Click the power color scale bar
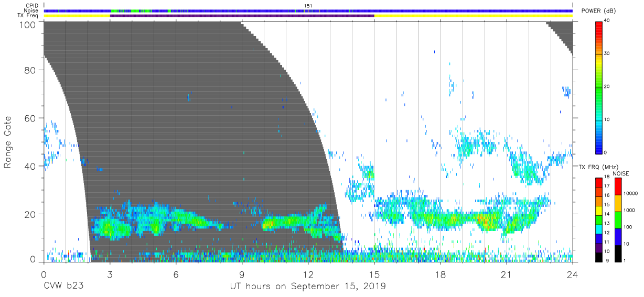 click(599, 87)
